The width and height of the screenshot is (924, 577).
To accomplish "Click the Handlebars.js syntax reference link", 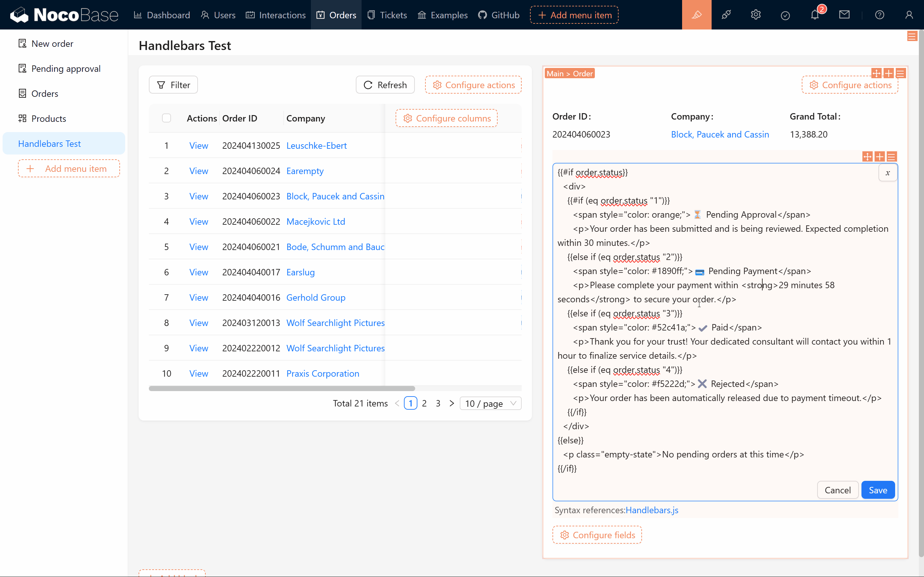I will pyautogui.click(x=651, y=510).
